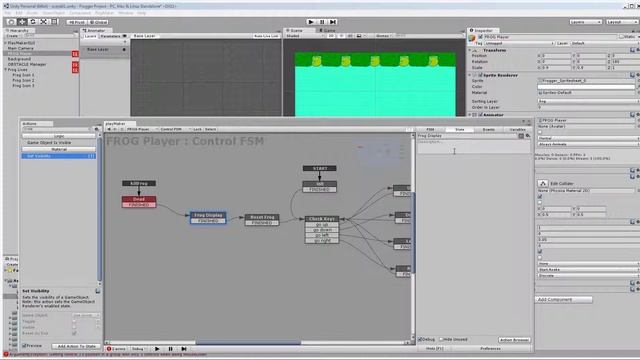Viewport: 640px width, 360px height.
Task: Open the Layout dropdown in top toolbar
Action: tap(622, 22)
